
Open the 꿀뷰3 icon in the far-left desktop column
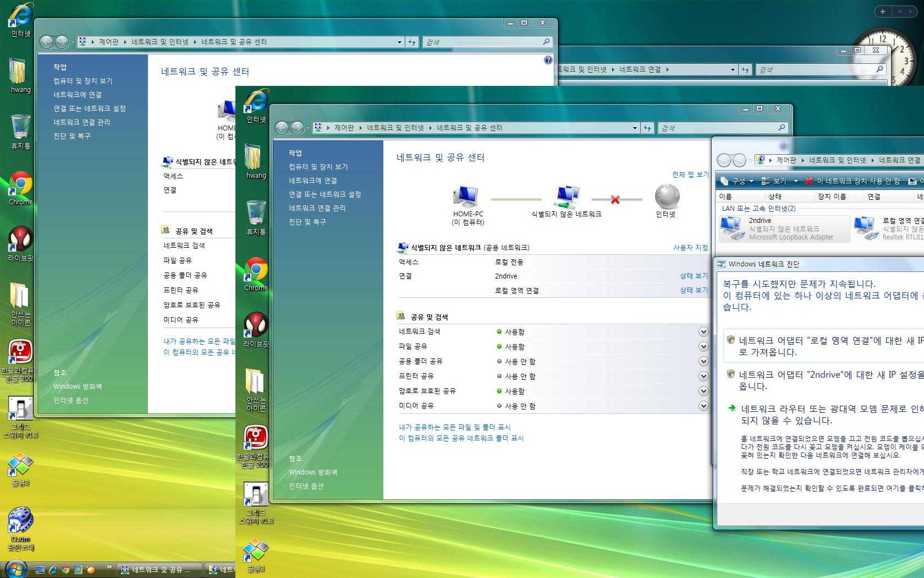coord(20,470)
